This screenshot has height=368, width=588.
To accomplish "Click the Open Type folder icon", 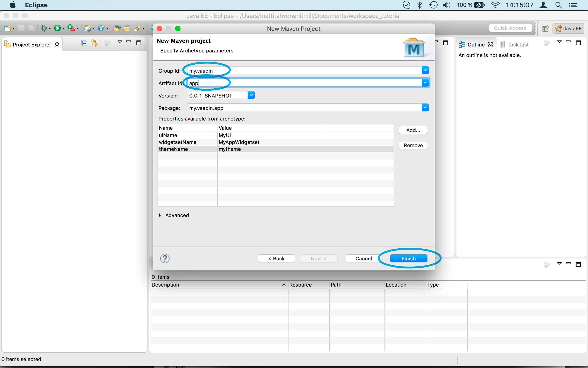I will pyautogui.click(x=117, y=29).
